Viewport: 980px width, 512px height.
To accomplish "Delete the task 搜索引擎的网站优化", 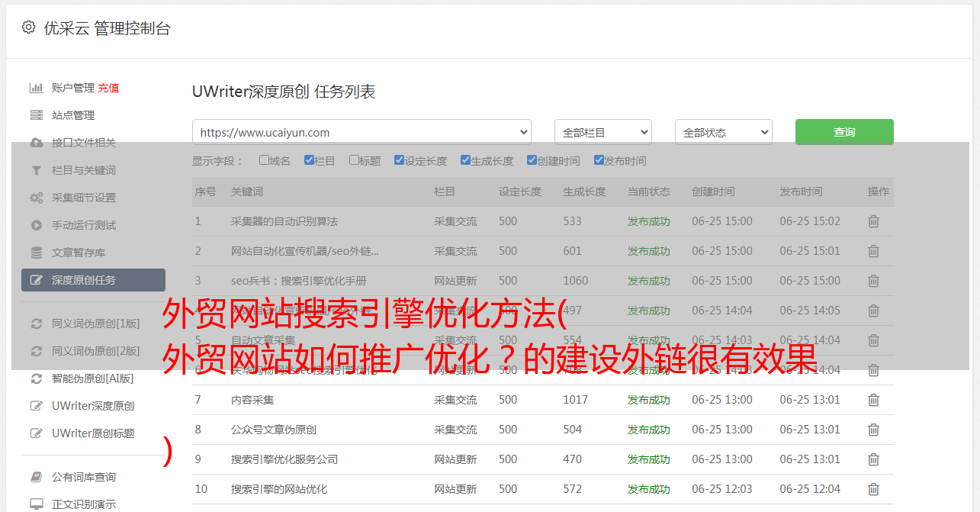I will [874, 489].
